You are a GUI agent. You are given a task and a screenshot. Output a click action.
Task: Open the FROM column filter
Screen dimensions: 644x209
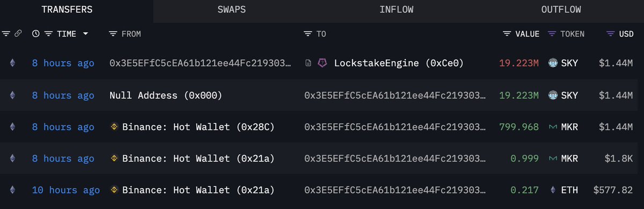pos(113,34)
